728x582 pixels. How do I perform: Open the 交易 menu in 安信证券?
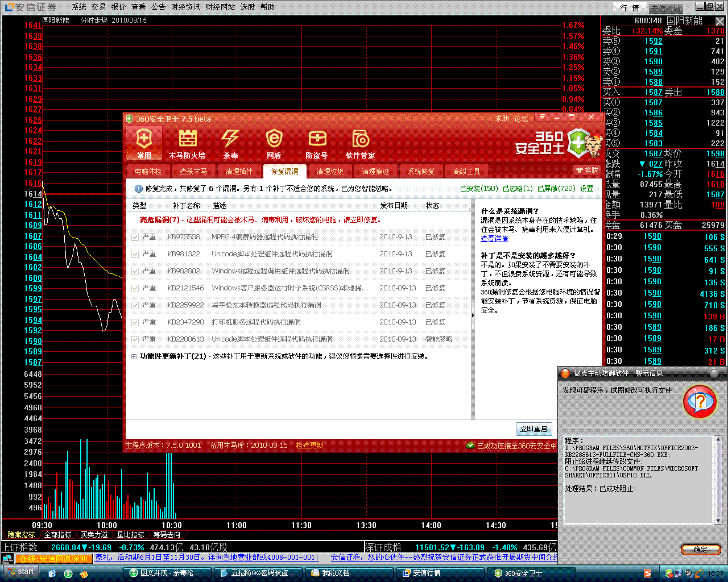tap(98, 7)
